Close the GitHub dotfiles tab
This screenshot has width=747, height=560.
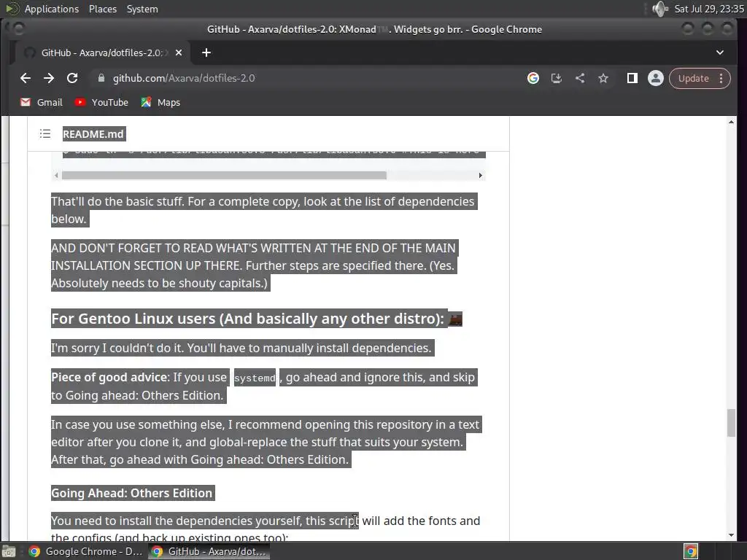tap(179, 52)
